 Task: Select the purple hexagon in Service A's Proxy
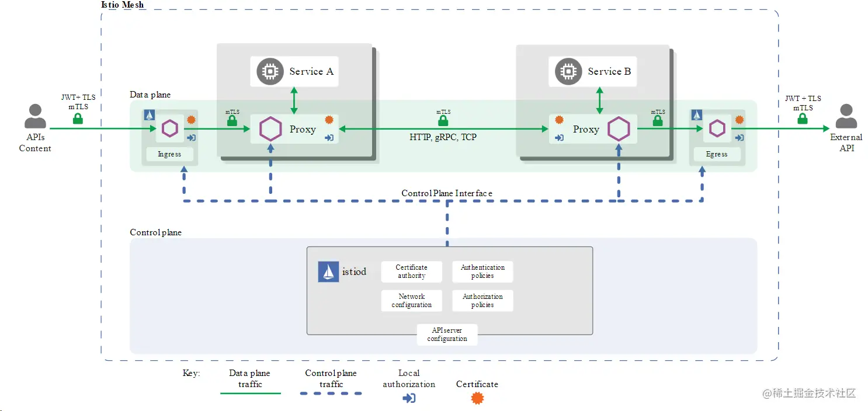click(270, 129)
